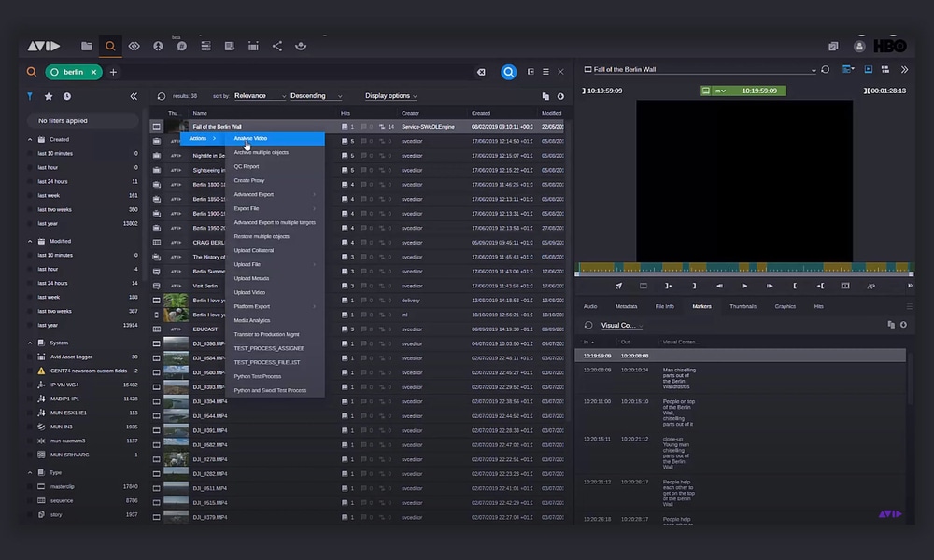Select the filter funnel icon
The image size is (934, 560).
[x=30, y=96]
